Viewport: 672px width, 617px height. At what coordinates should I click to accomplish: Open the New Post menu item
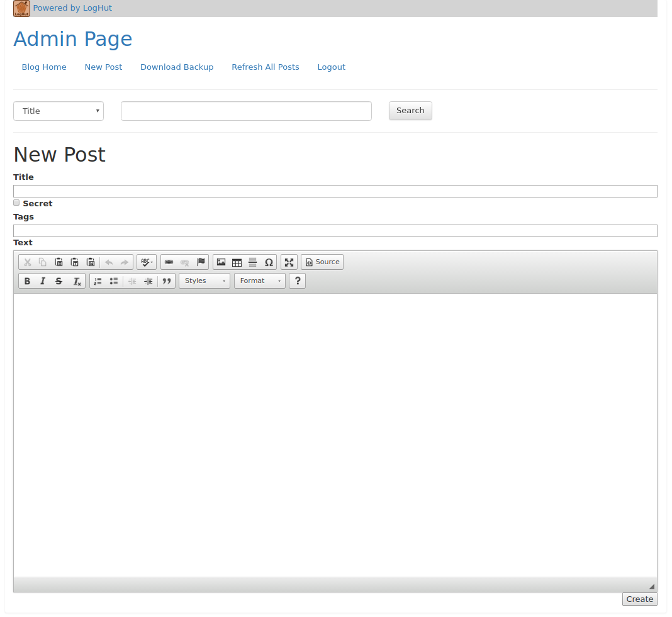pyautogui.click(x=103, y=67)
